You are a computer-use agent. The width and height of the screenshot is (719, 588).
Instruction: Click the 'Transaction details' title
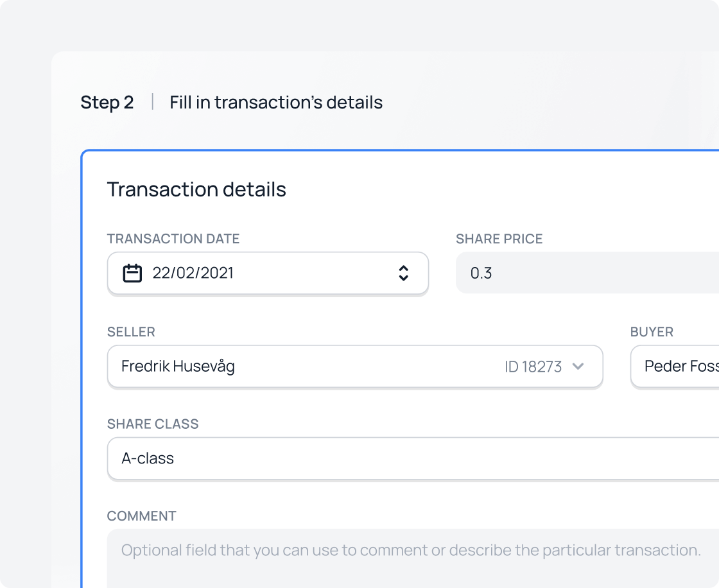pos(196,189)
